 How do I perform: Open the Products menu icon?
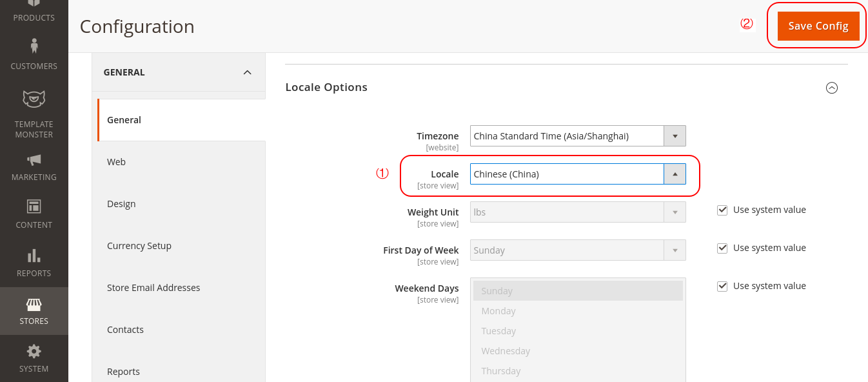(x=34, y=4)
